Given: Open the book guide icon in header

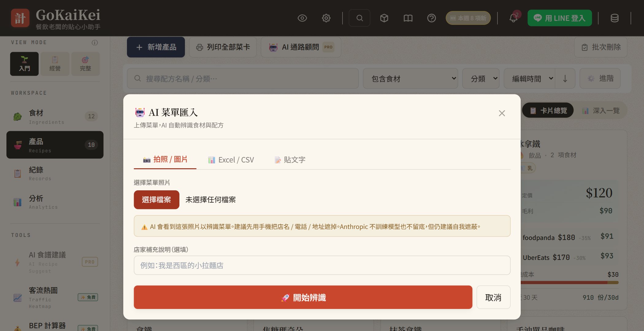Looking at the screenshot, I should point(408,18).
